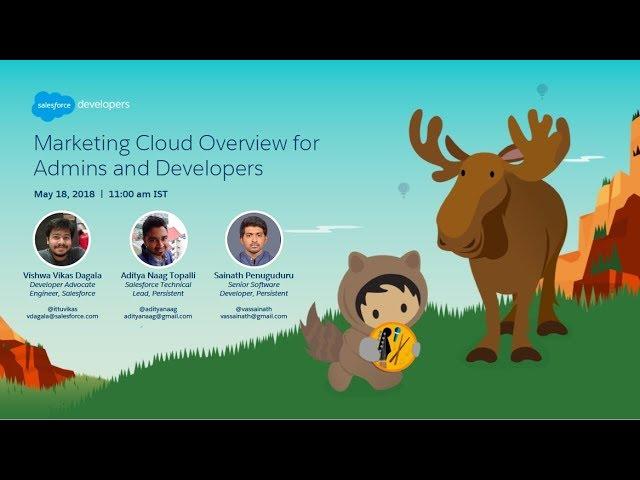
Task: Click the time '11:00 am IST'
Action: (138, 194)
